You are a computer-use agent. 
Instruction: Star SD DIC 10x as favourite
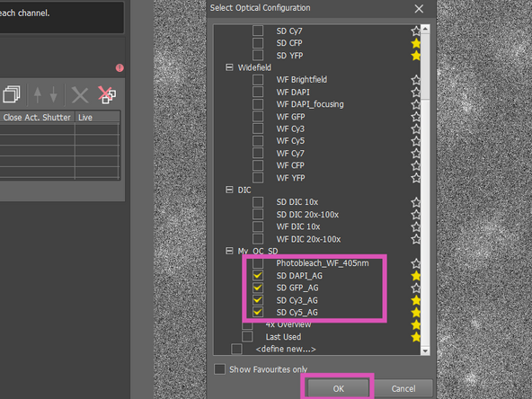[x=415, y=202]
